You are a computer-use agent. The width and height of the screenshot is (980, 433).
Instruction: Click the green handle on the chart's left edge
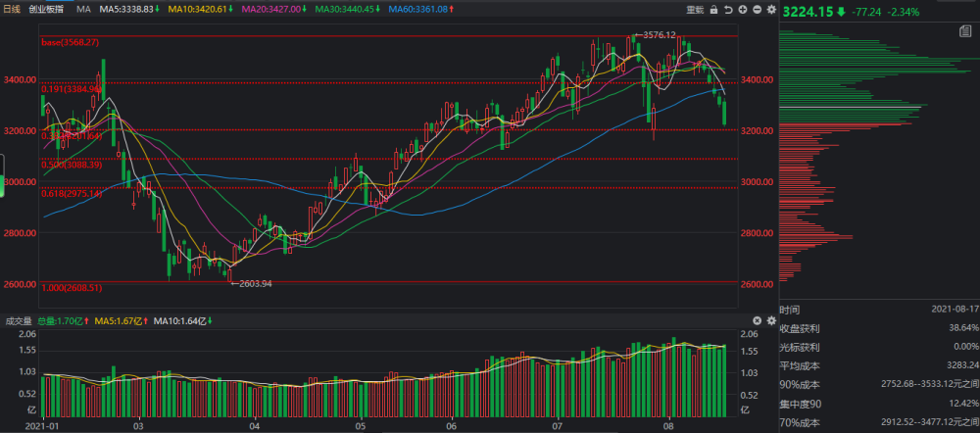pyautogui.click(x=2, y=174)
